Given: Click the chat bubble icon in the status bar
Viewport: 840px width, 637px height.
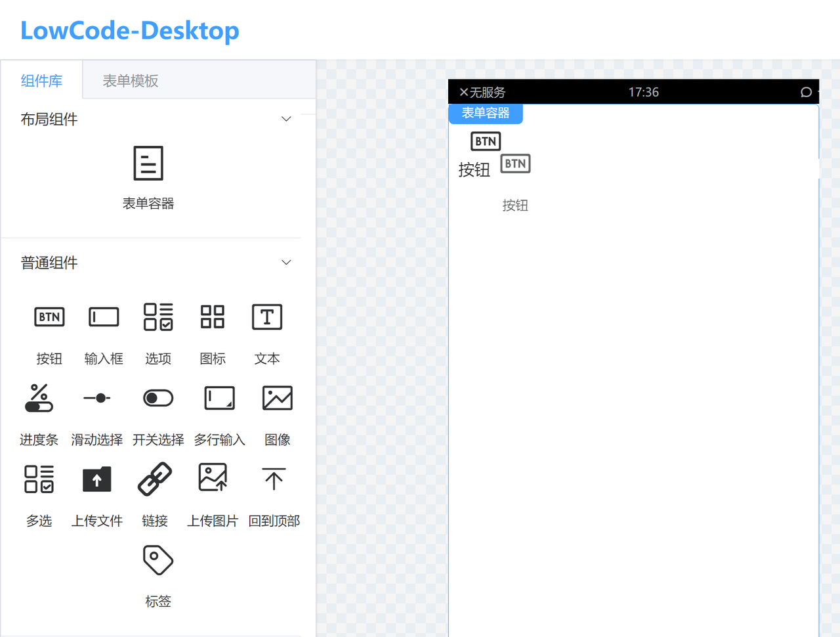Looking at the screenshot, I should coord(806,92).
